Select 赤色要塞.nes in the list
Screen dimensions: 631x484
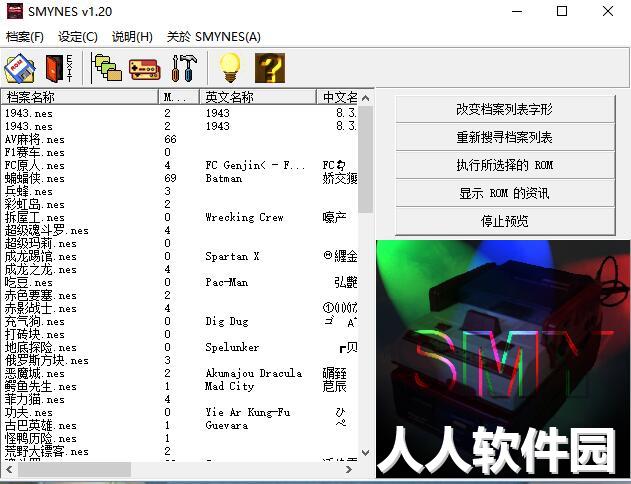pyautogui.click(x=41, y=295)
